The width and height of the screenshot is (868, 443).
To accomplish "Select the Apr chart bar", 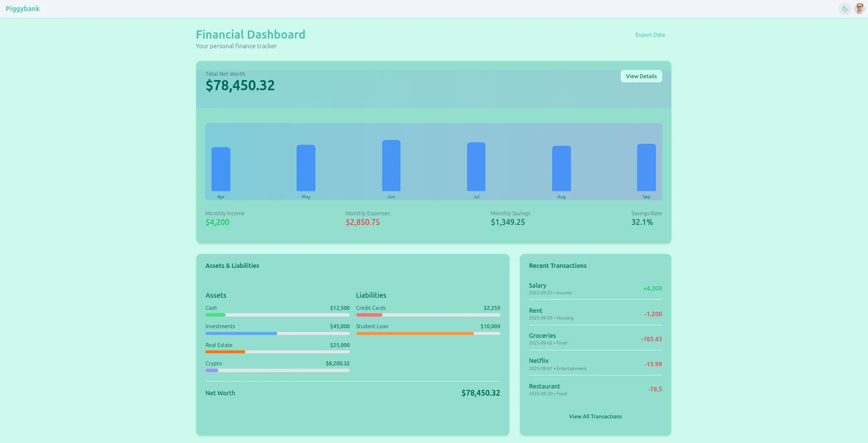I will [x=221, y=169].
